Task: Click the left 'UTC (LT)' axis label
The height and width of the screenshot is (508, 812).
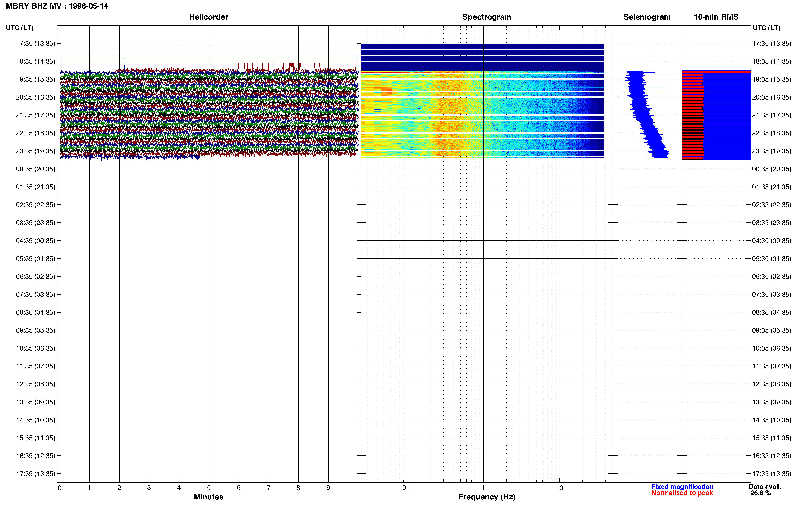Action: 20,28
